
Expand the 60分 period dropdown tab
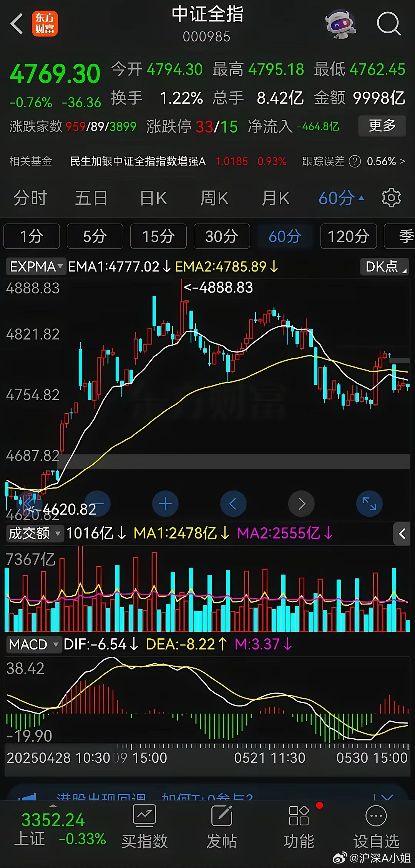[x=341, y=198]
